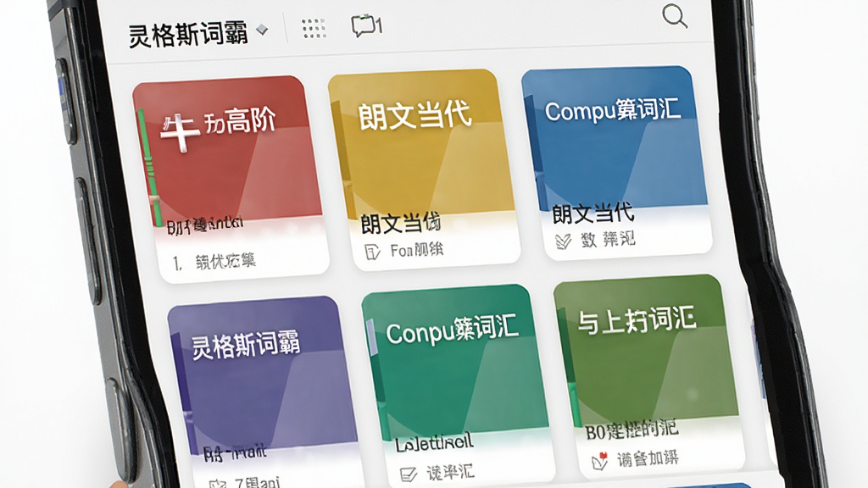Open the purple 灵格斯词霸 dictionary card
Viewport: 868px width, 488px height.
click(265, 393)
